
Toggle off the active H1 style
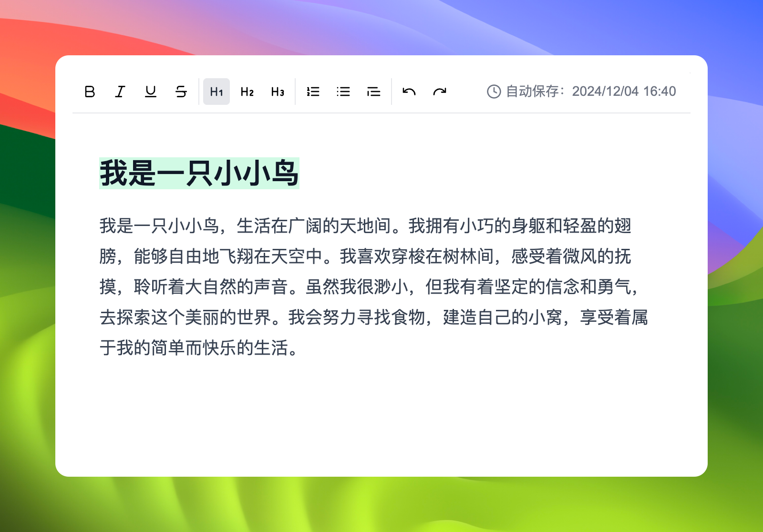coord(217,92)
